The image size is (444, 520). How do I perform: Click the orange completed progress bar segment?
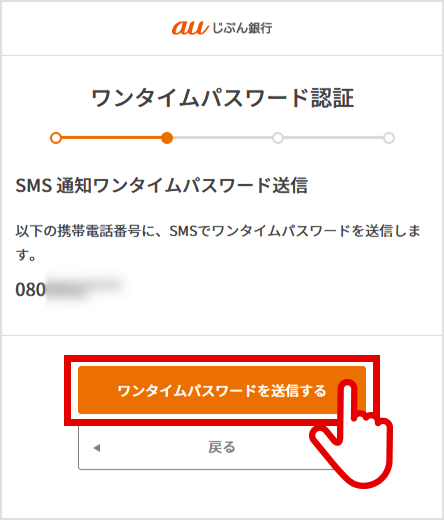click(x=111, y=138)
